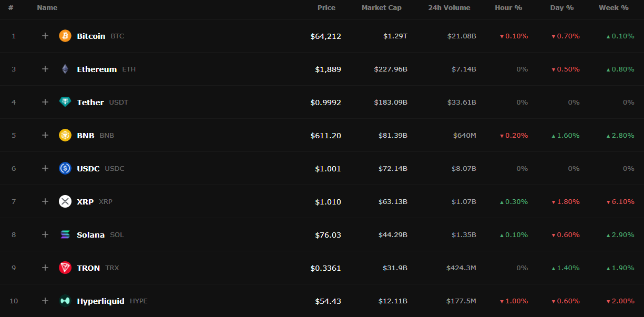Click the USDC blue coin icon
Image resolution: width=644 pixels, height=317 pixels.
click(x=65, y=168)
